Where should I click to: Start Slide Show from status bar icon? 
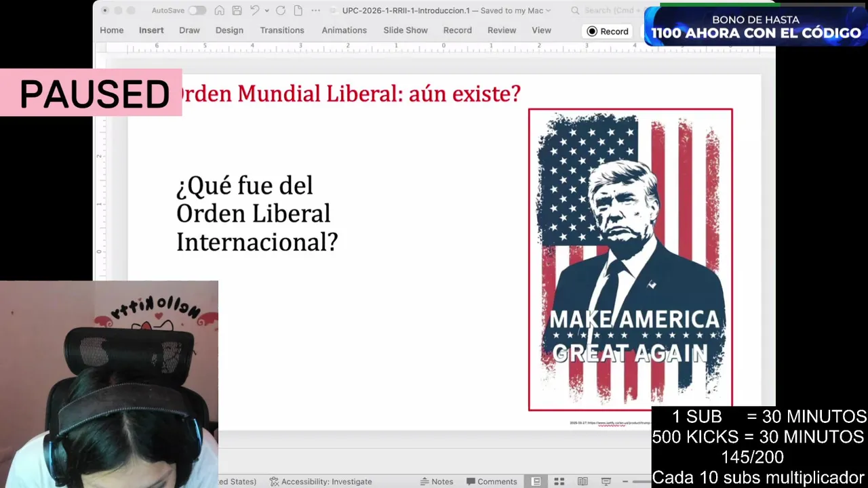click(x=606, y=481)
